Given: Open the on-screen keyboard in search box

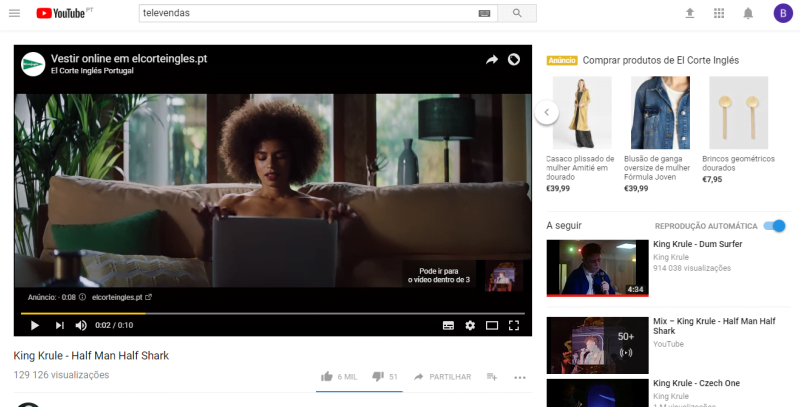Looking at the screenshot, I should coord(484,13).
